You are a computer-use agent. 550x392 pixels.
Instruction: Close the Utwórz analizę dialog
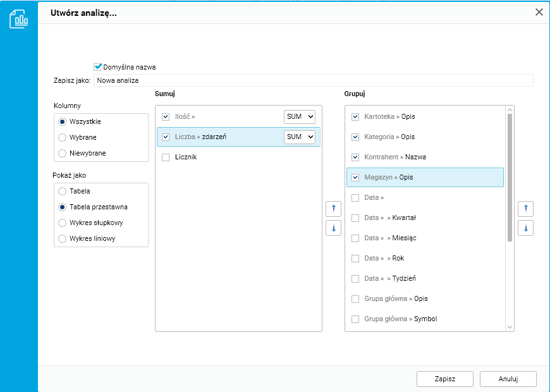pos(539,12)
